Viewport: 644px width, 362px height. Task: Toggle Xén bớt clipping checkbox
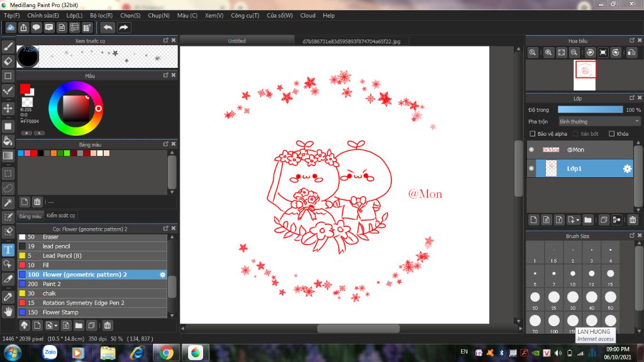pos(575,134)
